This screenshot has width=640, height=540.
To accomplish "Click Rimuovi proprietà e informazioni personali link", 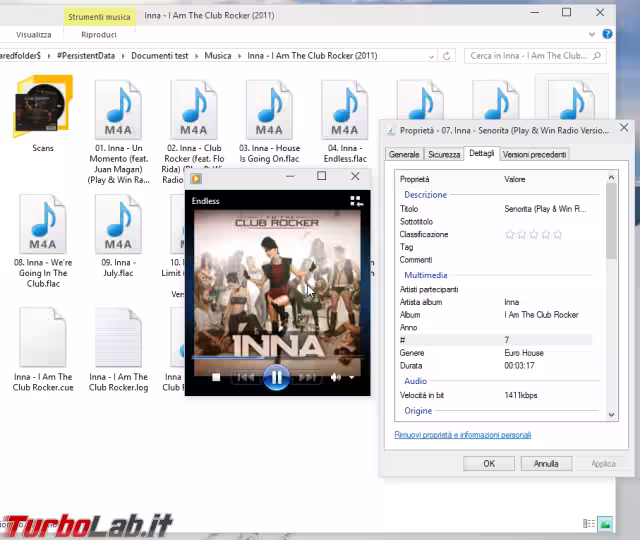I will point(463,435).
